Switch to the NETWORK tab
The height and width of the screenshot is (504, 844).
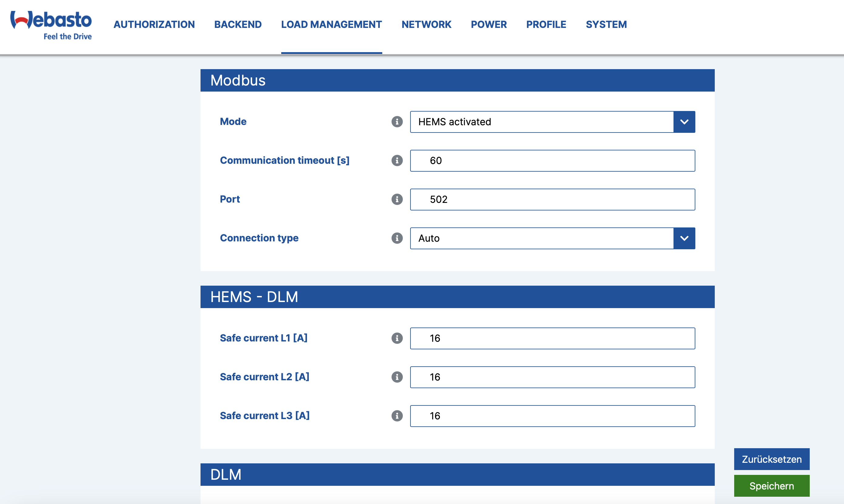pos(427,24)
